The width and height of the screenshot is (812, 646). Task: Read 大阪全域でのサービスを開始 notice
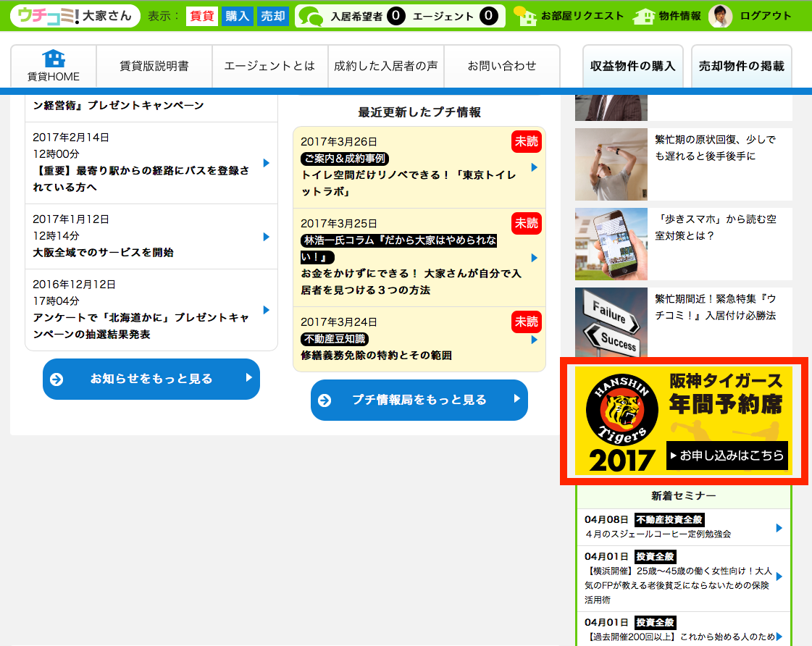click(x=103, y=253)
